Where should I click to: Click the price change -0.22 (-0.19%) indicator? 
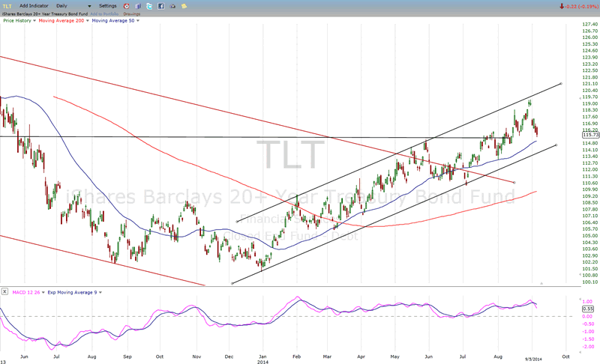tap(578, 6)
